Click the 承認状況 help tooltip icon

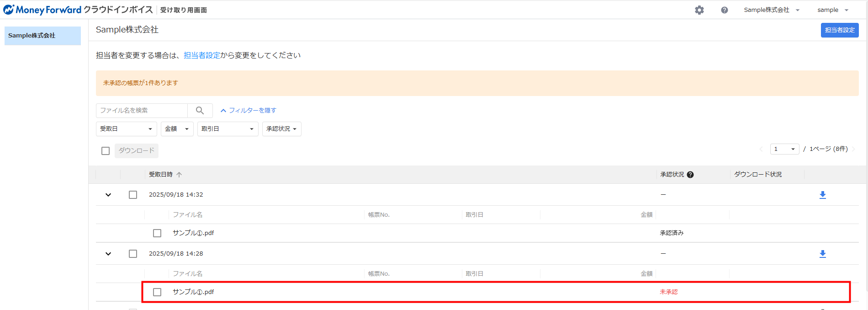690,175
